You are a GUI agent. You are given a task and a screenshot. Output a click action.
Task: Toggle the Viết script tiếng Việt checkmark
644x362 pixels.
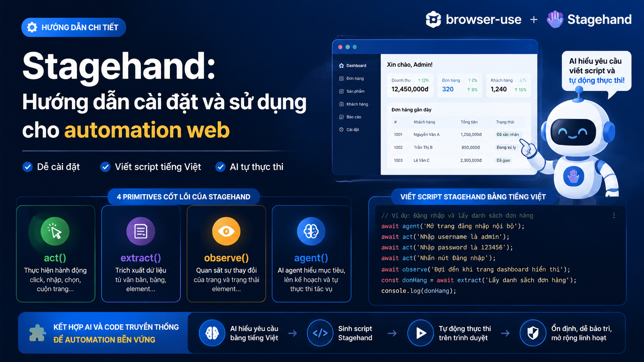pyautogui.click(x=105, y=167)
